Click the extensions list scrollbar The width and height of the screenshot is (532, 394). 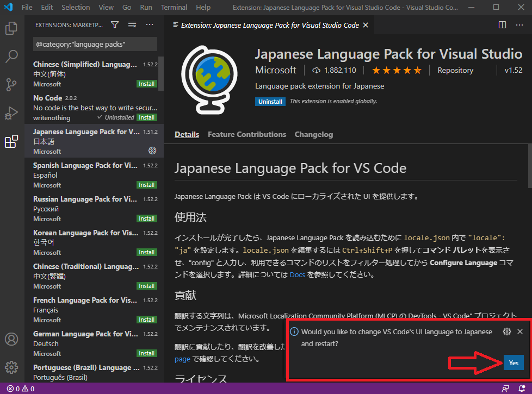161,74
